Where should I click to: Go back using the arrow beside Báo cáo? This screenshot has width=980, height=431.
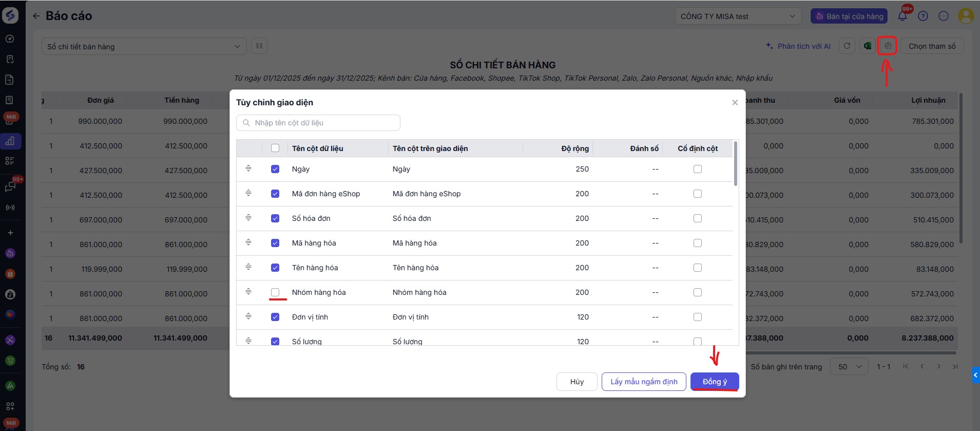[x=36, y=16]
